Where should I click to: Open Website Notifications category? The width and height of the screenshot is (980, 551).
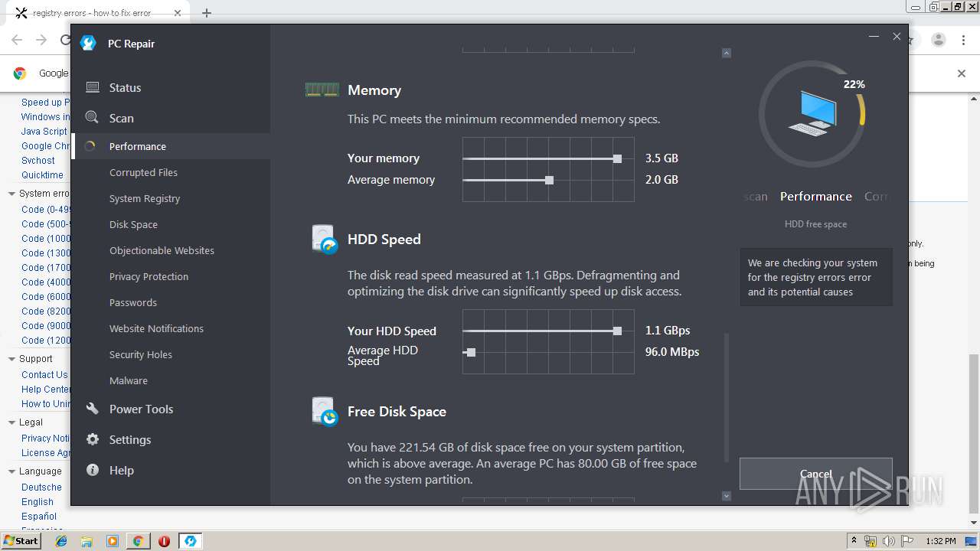(x=156, y=328)
